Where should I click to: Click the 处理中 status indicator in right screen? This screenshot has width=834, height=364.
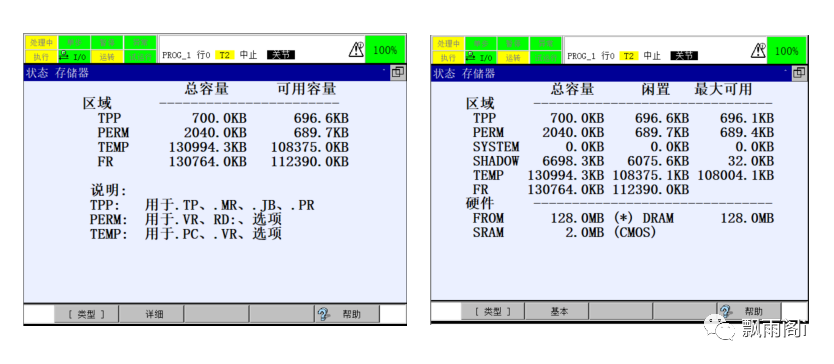click(448, 44)
